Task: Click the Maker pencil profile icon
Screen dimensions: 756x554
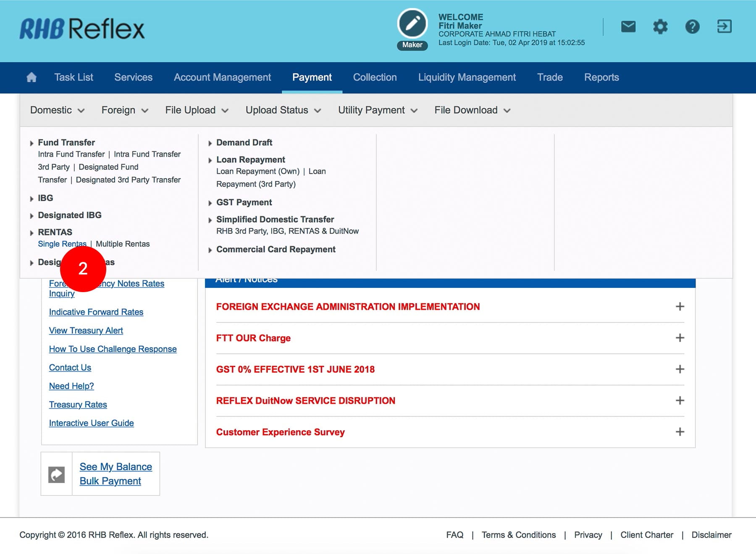Action: [x=412, y=24]
